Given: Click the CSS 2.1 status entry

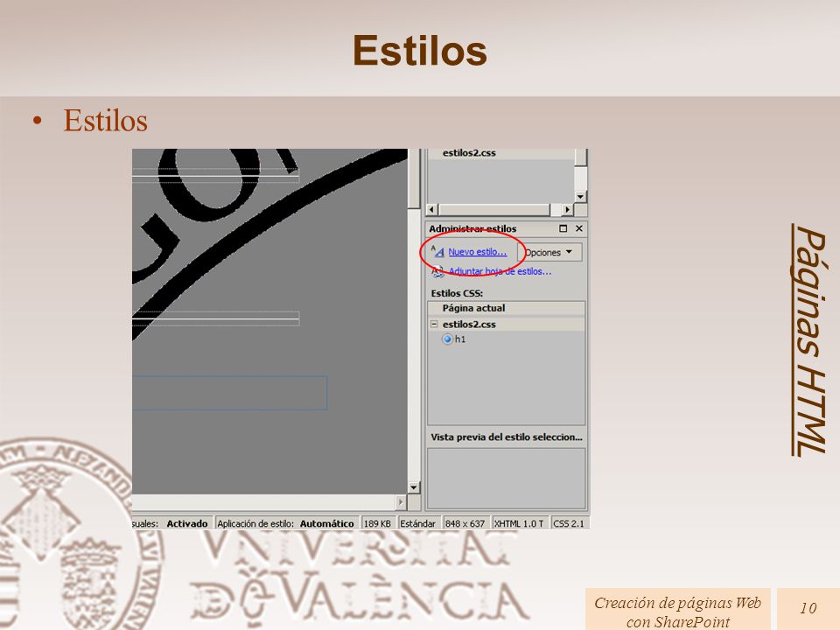Looking at the screenshot, I should coord(569,524).
